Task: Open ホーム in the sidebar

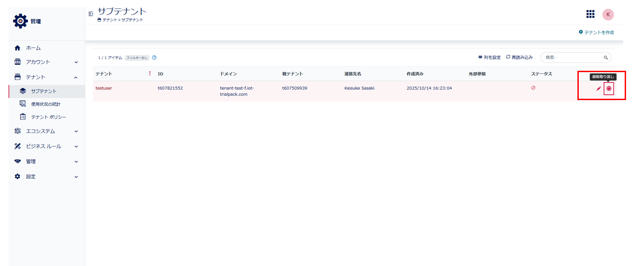Action: point(33,48)
